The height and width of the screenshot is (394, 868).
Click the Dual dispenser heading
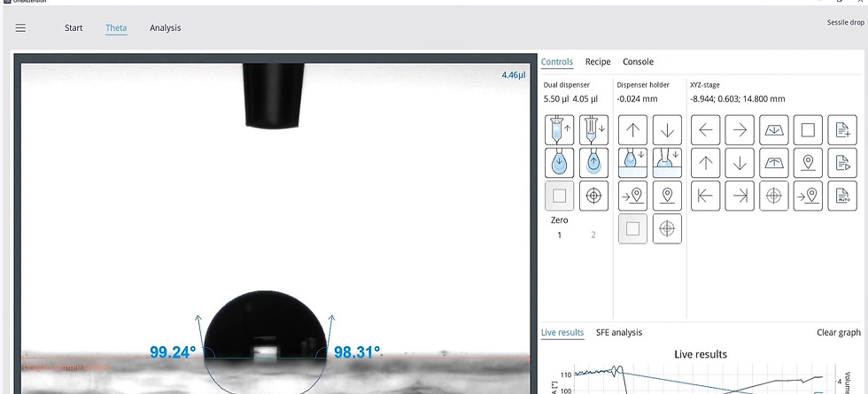point(566,85)
